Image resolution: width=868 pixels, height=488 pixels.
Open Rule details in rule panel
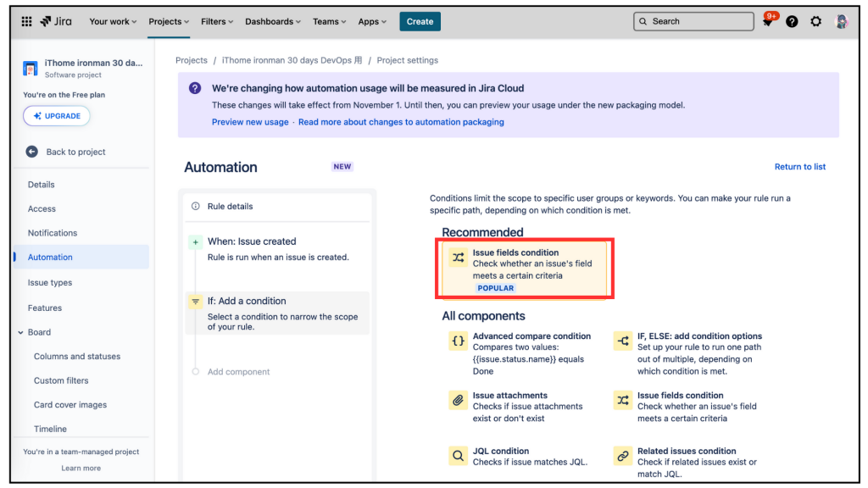click(277, 207)
